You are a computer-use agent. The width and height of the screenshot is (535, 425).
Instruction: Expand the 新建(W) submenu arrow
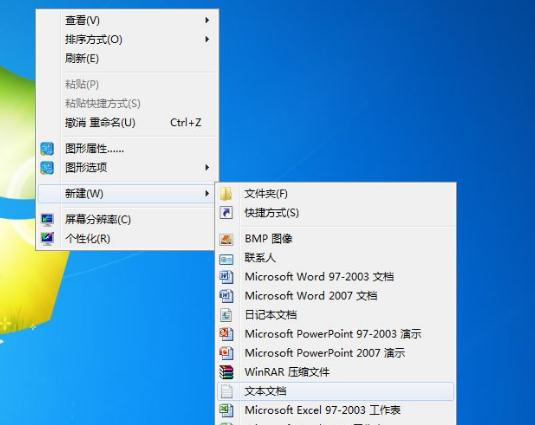207,193
